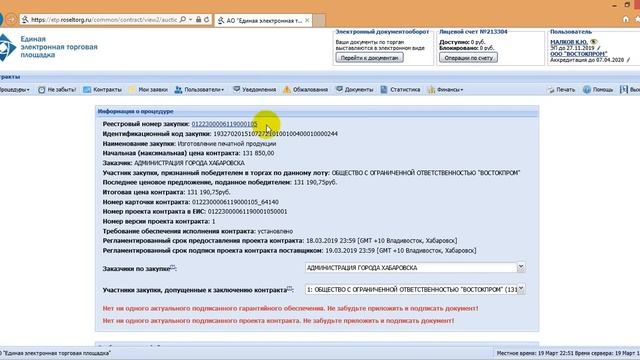Image resolution: width=640 pixels, height=360 pixels.
Task: Click the 'Финансы' chart icon
Action: (431, 89)
